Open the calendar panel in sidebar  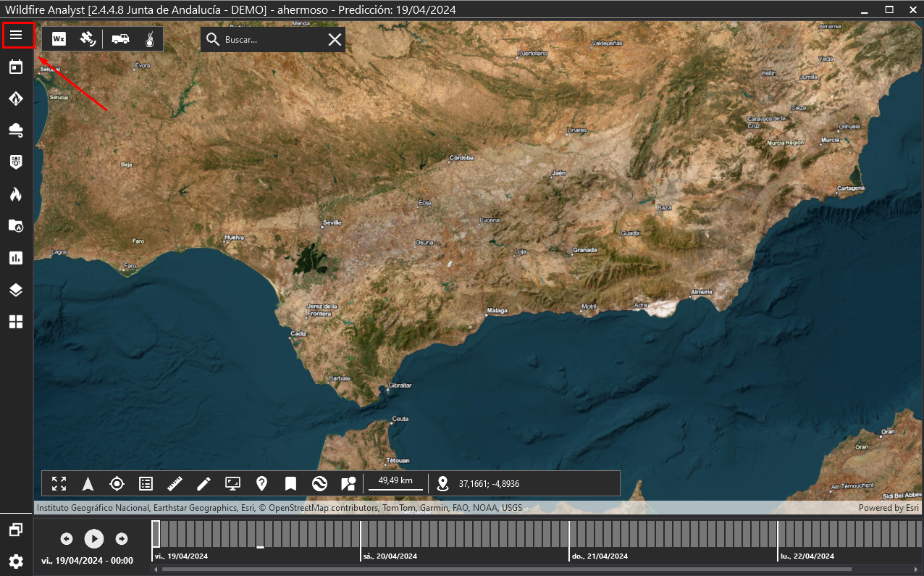16,67
